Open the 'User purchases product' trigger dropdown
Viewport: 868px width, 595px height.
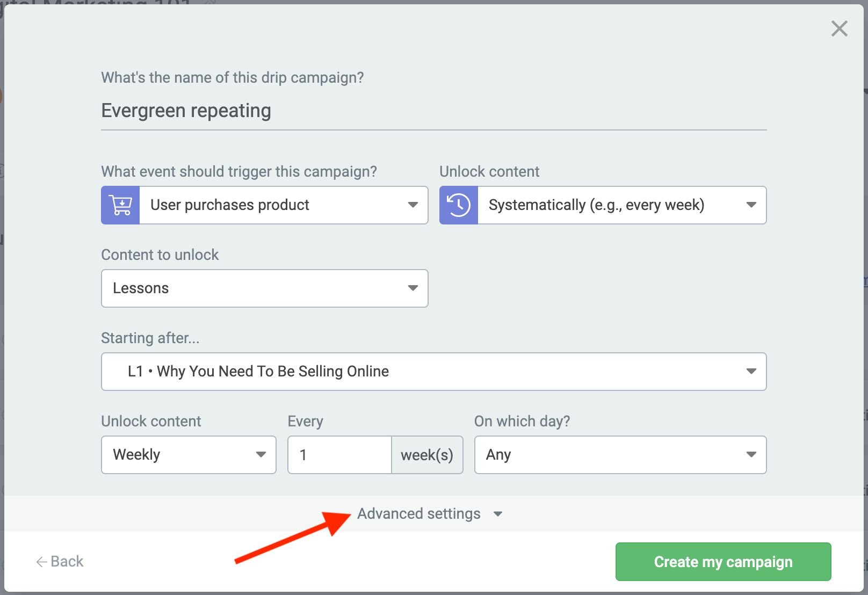[x=283, y=205]
